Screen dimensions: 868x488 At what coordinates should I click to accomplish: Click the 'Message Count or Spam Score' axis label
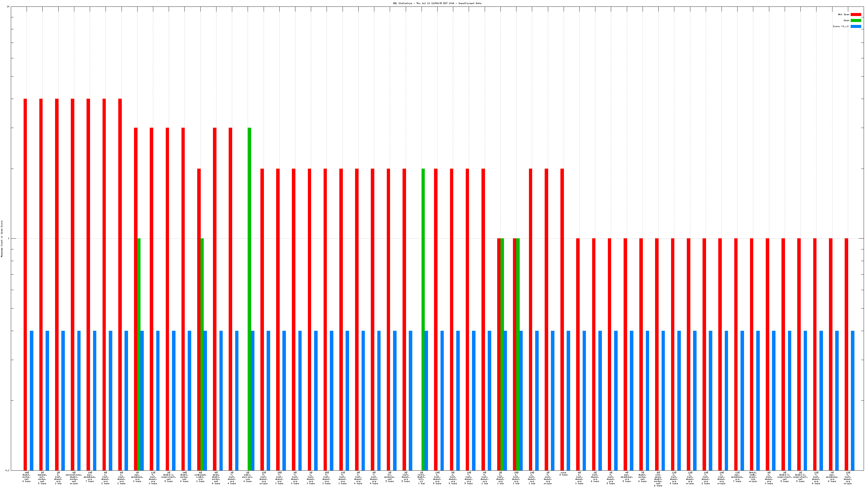[2, 239]
